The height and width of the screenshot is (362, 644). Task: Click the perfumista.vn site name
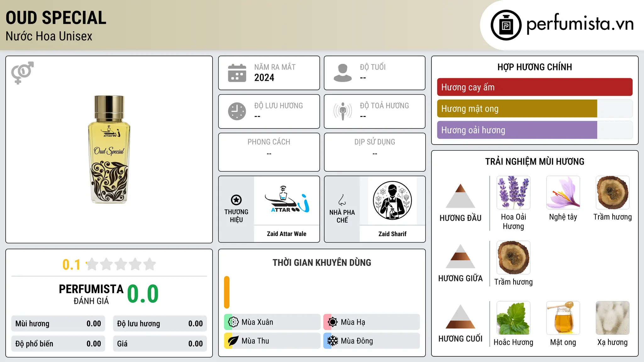580,24
